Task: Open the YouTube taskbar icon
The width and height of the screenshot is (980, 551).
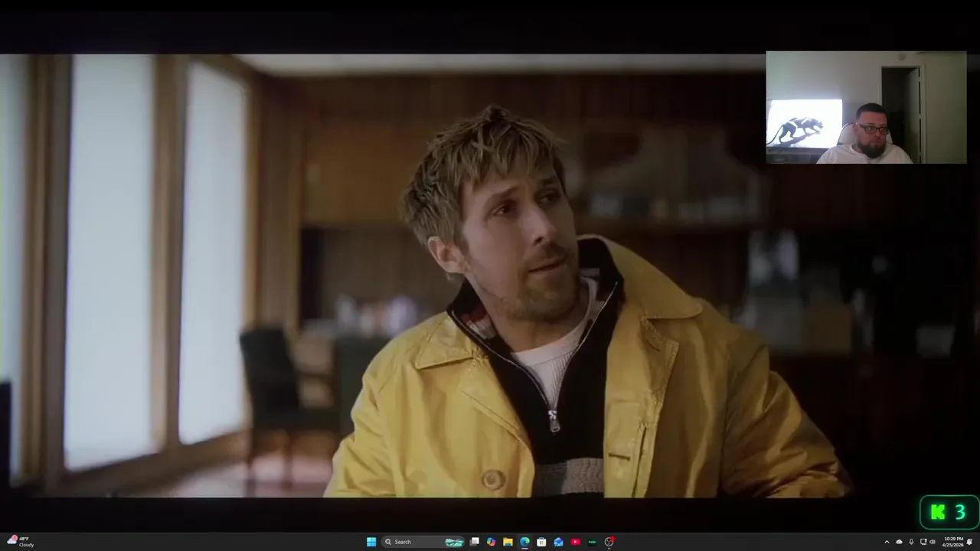Action: tap(575, 542)
